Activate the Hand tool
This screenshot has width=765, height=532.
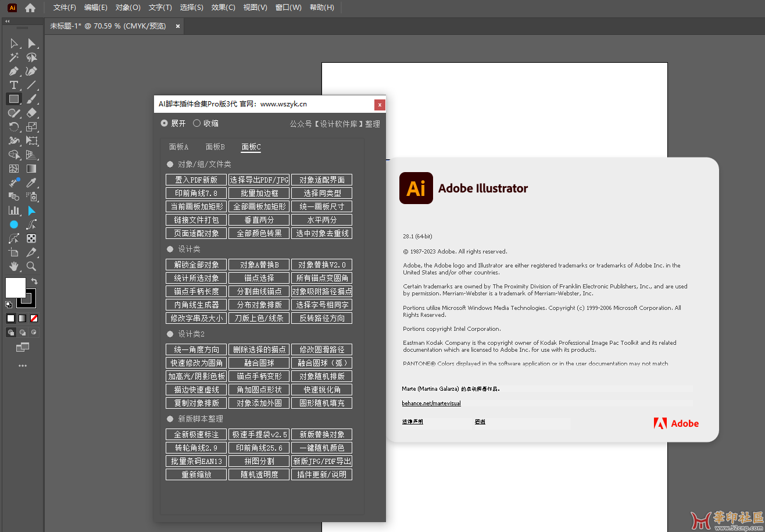click(x=14, y=266)
